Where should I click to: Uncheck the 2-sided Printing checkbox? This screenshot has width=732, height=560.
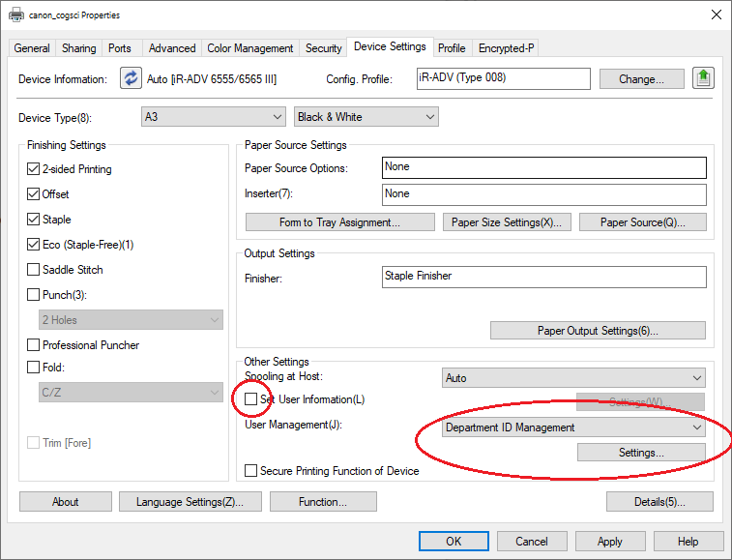tap(34, 169)
